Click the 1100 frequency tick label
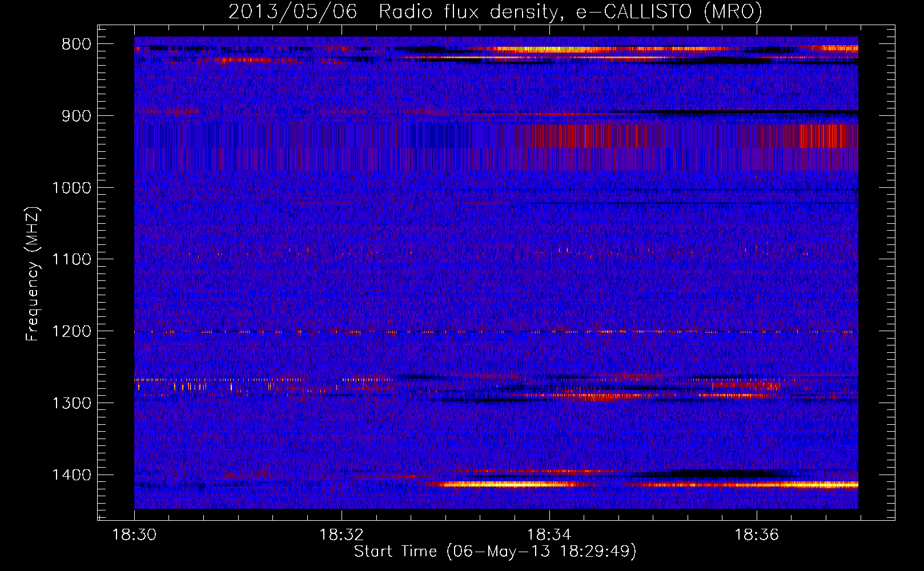 click(71, 259)
